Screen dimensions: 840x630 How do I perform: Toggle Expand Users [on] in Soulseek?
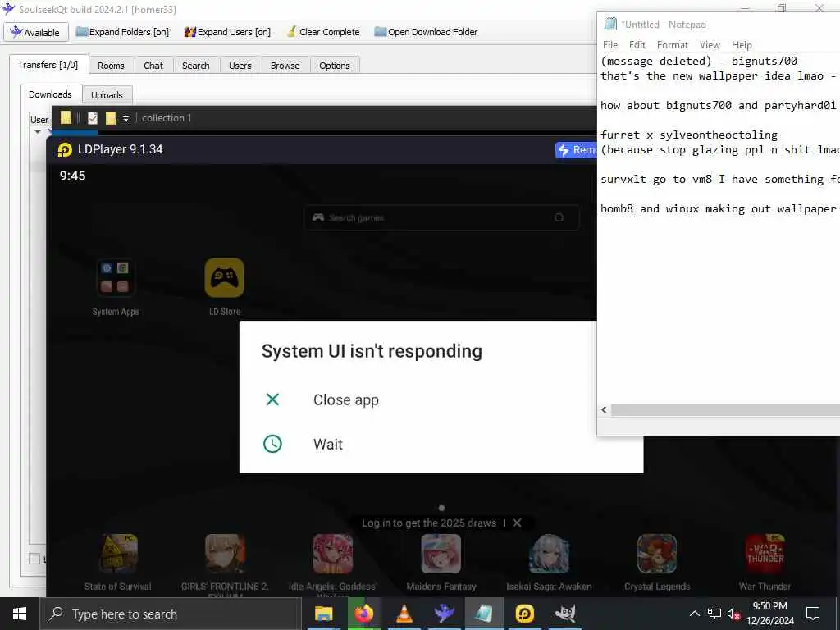click(x=227, y=32)
